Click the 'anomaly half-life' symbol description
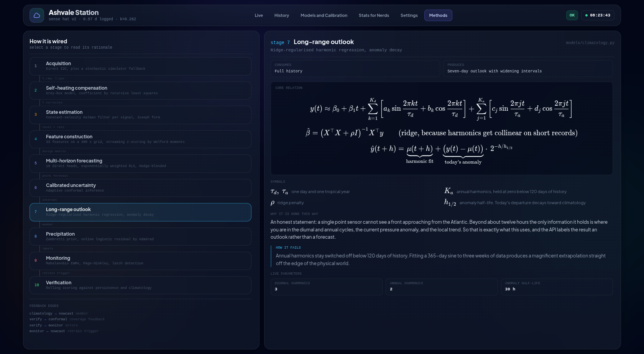This screenshot has width=644, height=354. tap(522, 203)
